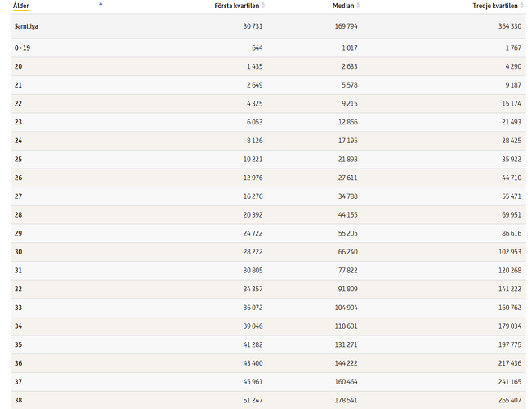This screenshot has width=532, height=409.
Task: Click the Ålder column header
Action: click(x=22, y=6)
